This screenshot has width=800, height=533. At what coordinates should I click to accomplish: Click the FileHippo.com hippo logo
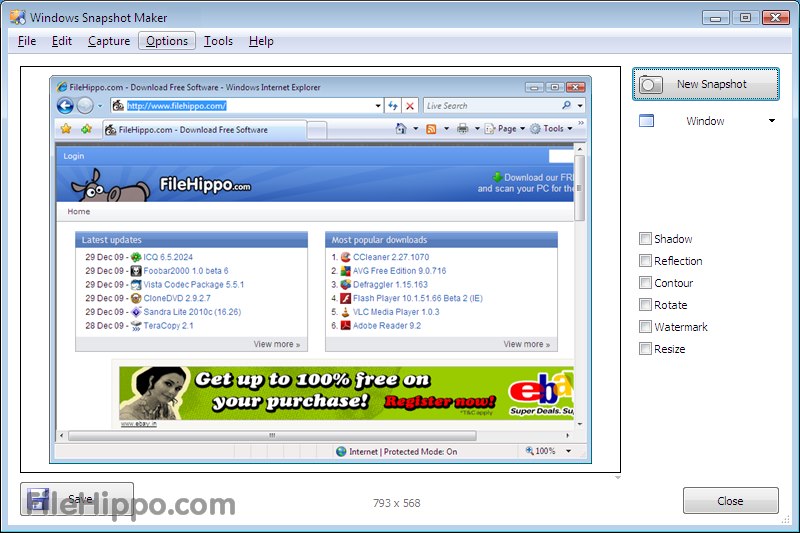pos(161,185)
